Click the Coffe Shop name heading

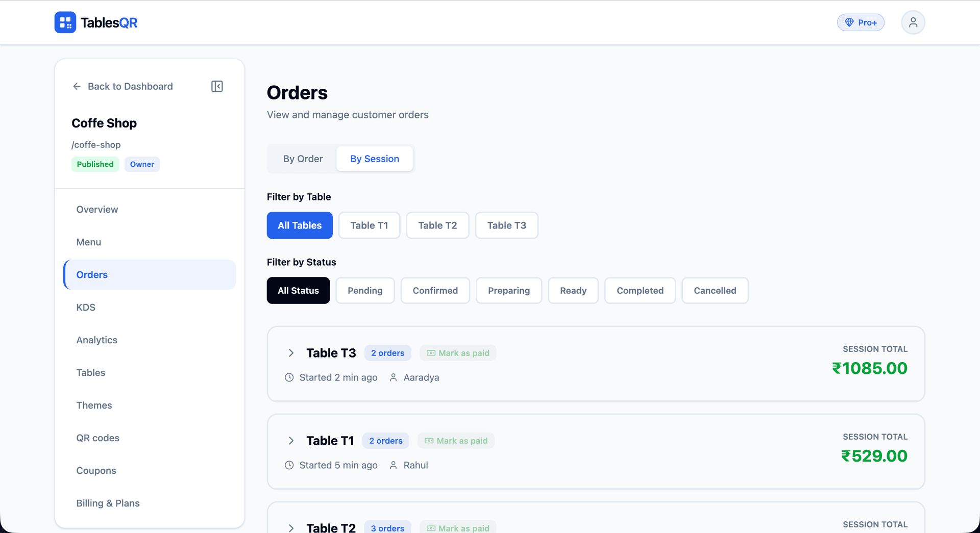pos(104,123)
